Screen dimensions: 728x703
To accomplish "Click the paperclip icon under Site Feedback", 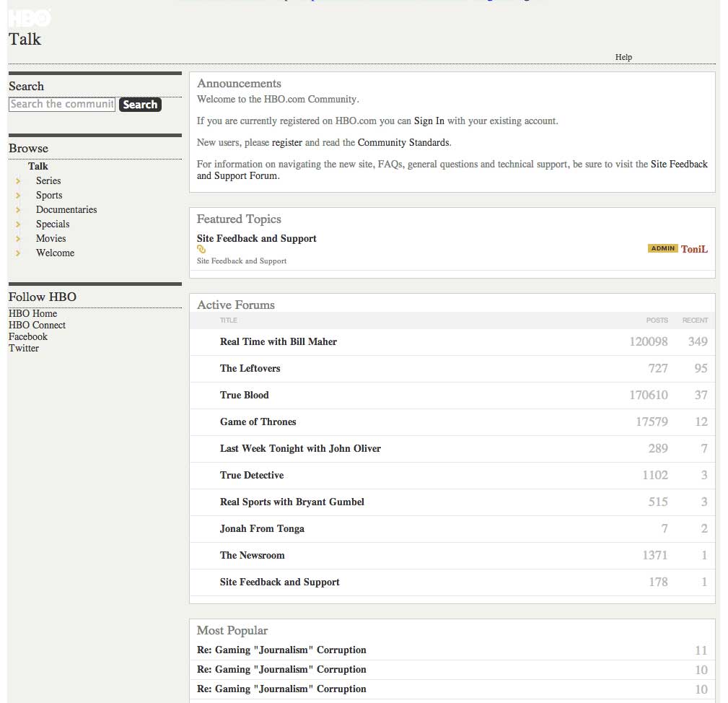I will click(x=201, y=248).
